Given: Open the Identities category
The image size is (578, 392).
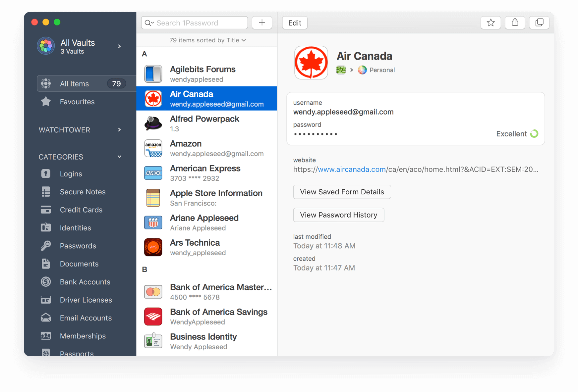Looking at the screenshot, I should (x=75, y=227).
